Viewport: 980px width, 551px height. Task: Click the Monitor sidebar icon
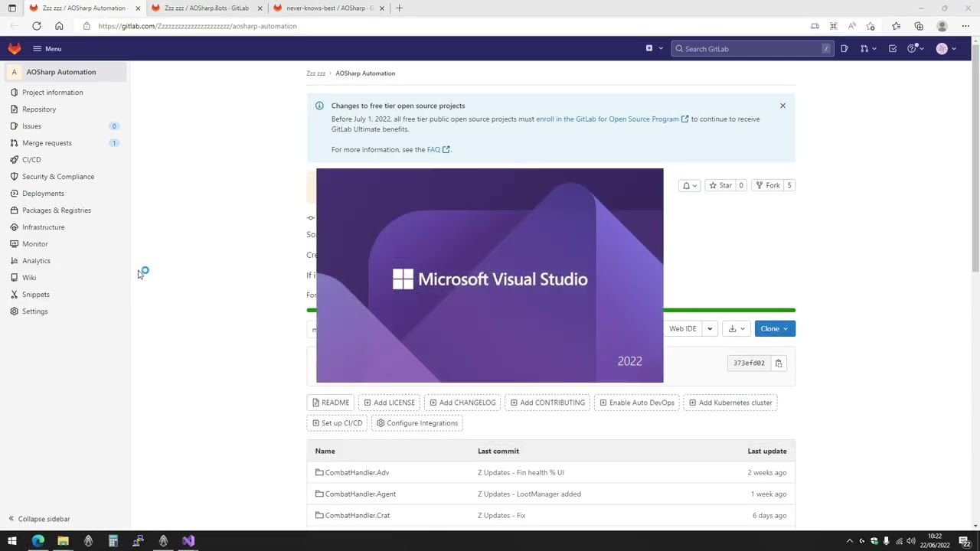[15, 244]
